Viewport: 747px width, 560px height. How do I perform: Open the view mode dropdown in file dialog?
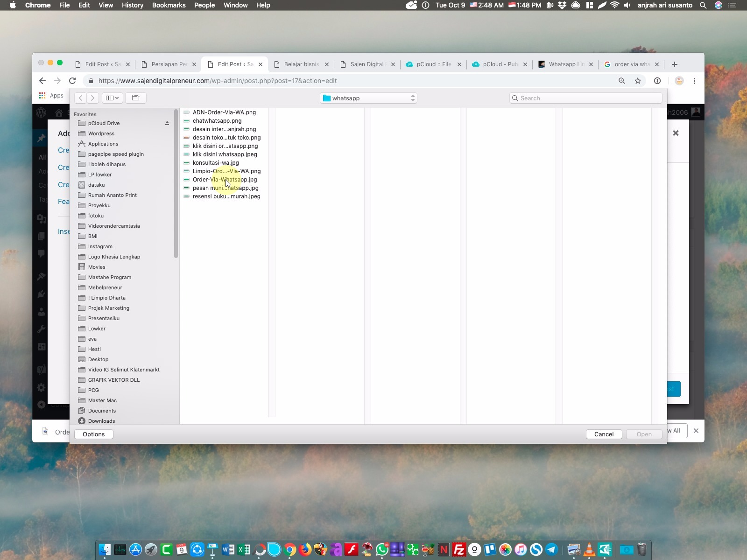(x=112, y=98)
